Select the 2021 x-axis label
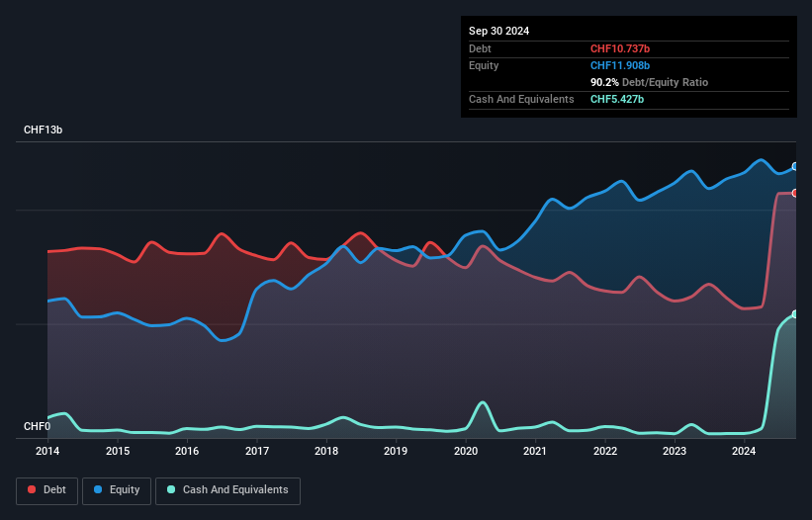The image size is (812, 520). click(x=535, y=451)
